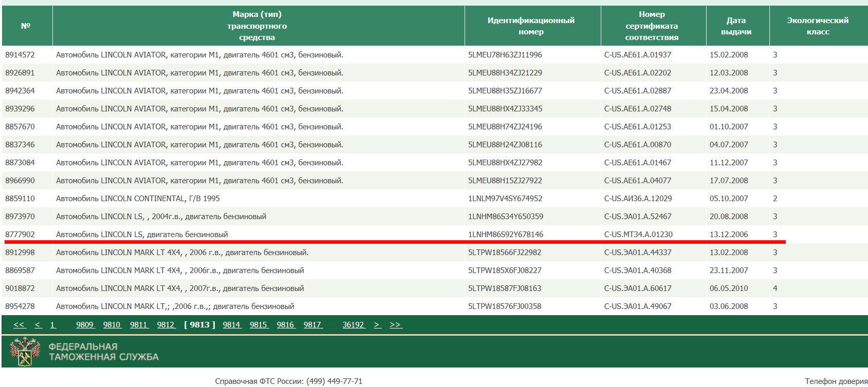Open page 9810
This screenshot has height=387, width=868.
112,325
